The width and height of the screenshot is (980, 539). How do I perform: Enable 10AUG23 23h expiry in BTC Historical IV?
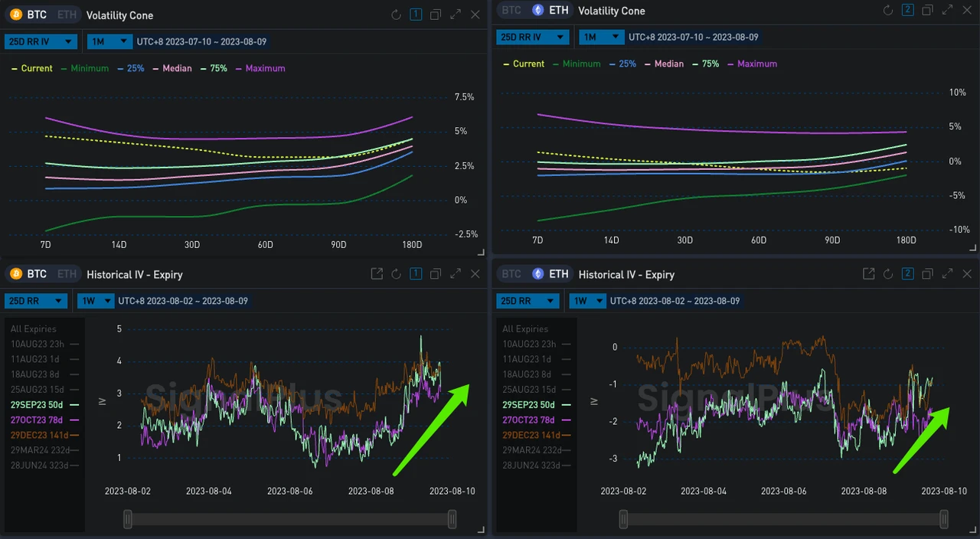(44, 344)
